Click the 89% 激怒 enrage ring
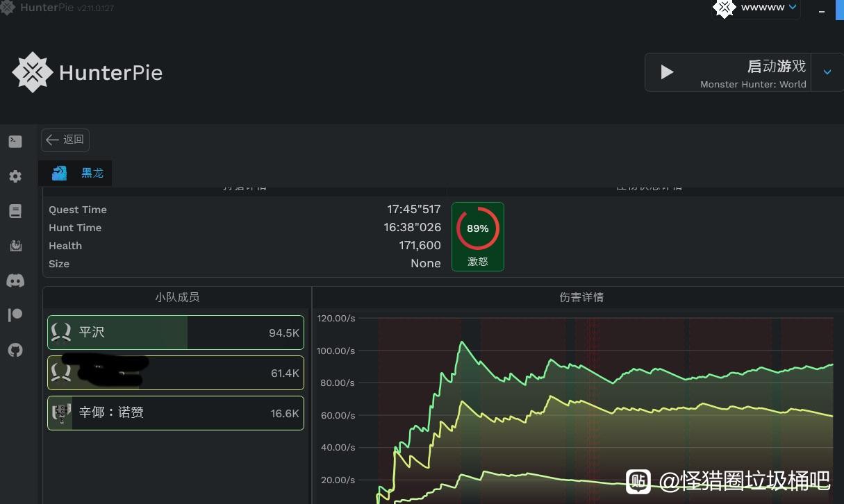 (x=478, y=229)
